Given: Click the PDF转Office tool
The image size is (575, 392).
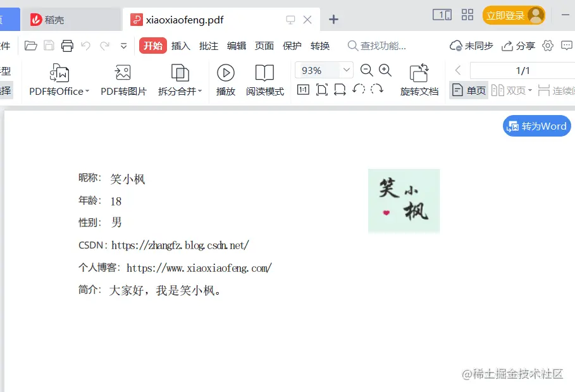Looking at the screenshot, I should [x=59, y=80].
